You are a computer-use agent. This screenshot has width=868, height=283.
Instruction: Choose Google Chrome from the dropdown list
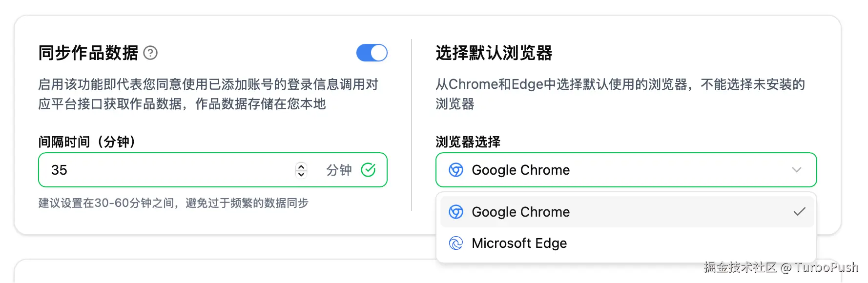(520, 212)
